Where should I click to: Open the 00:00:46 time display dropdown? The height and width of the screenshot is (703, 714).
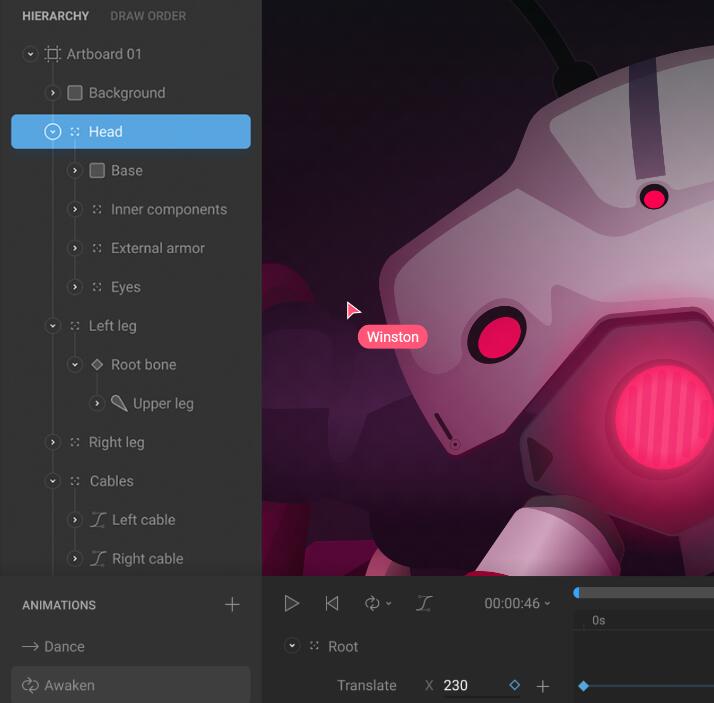tap(517, 604)
